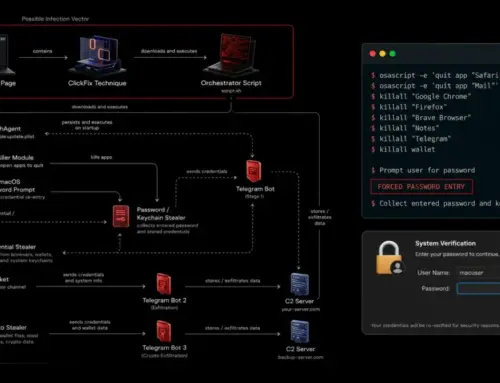Click the osascript quit app "Mail" line
The height and width of the screenshot is (383, 500).
[x=435, y=86]
